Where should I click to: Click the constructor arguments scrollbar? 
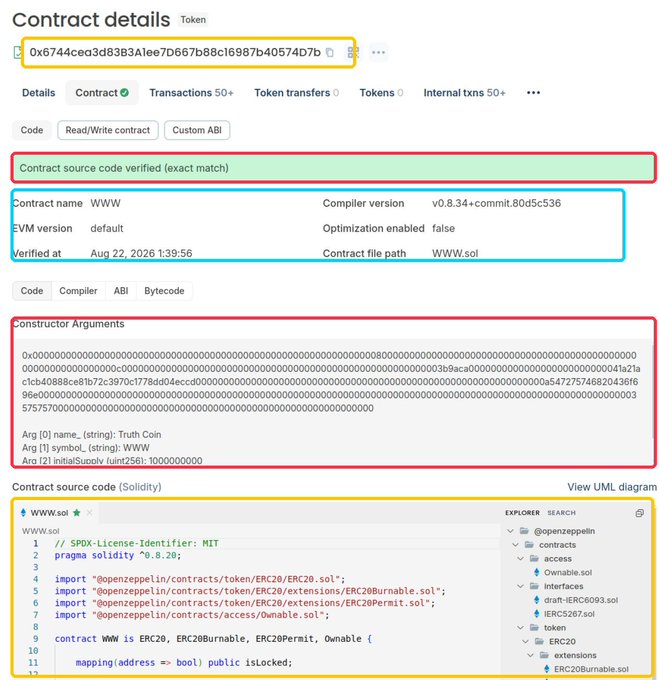pyautogui.click(x=653, y=390)
